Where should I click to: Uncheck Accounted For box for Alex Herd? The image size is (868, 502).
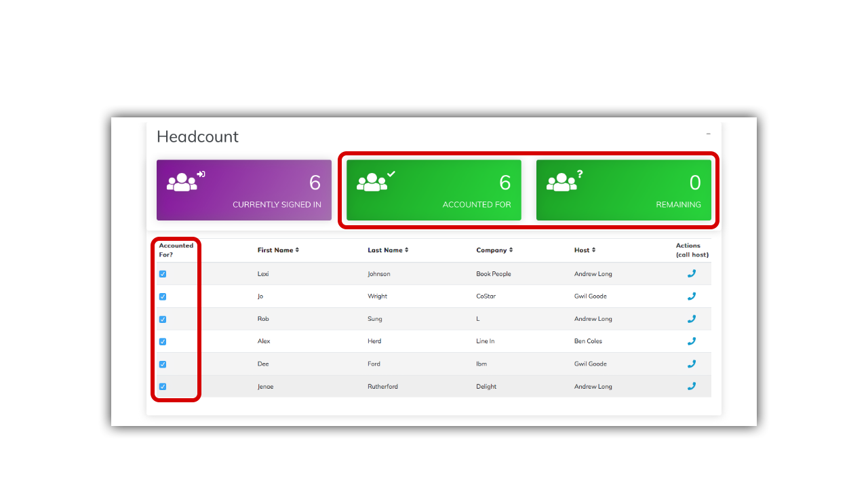[163, 341]
